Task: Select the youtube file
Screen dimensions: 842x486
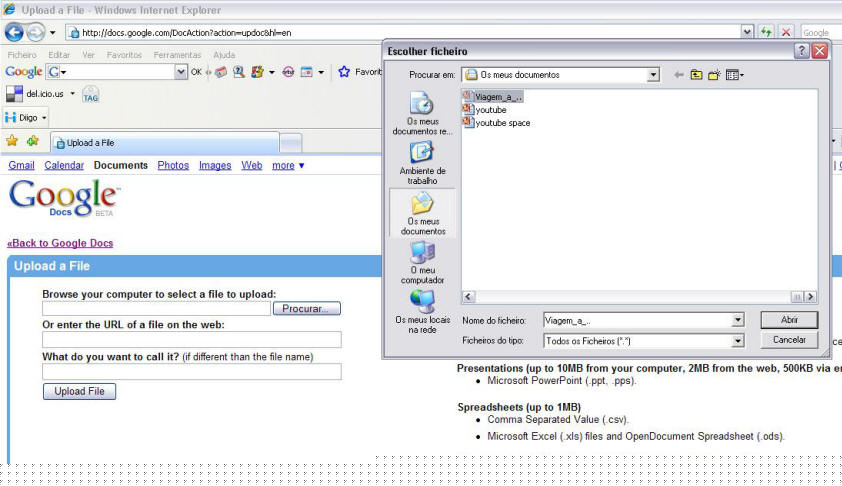Action: pos(485,110)
